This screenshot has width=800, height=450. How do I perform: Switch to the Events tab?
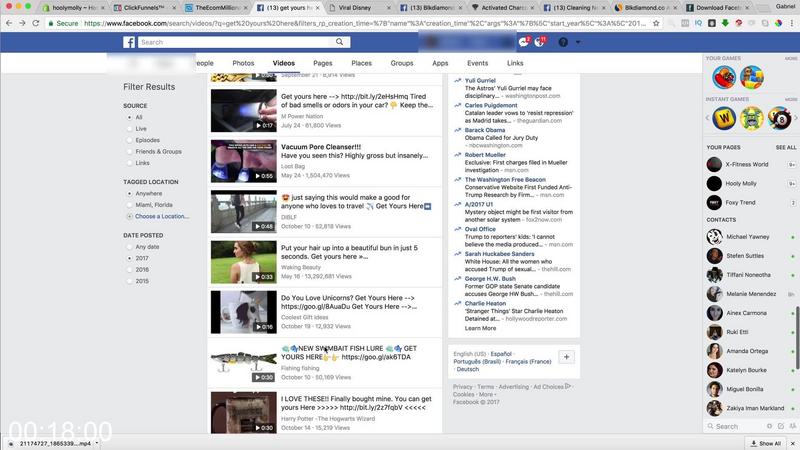click(x=478, y=63)
